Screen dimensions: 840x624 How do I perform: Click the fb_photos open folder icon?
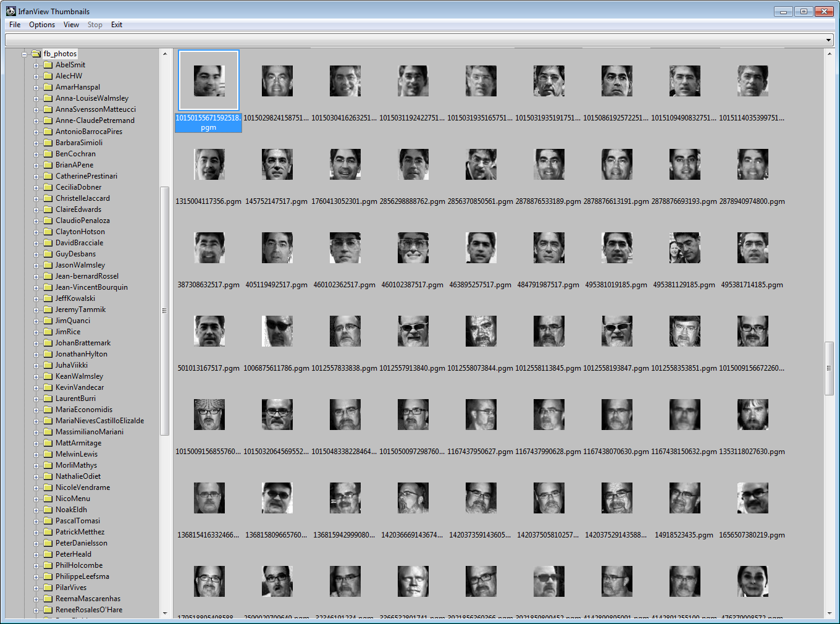pyautogui.click(x=36, y=54)
